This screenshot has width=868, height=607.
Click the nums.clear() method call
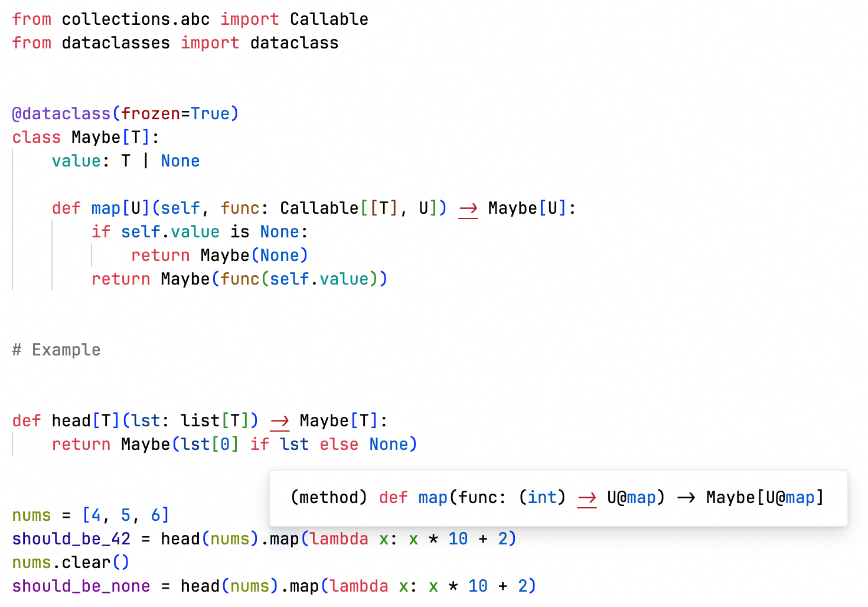click(70, 562)
